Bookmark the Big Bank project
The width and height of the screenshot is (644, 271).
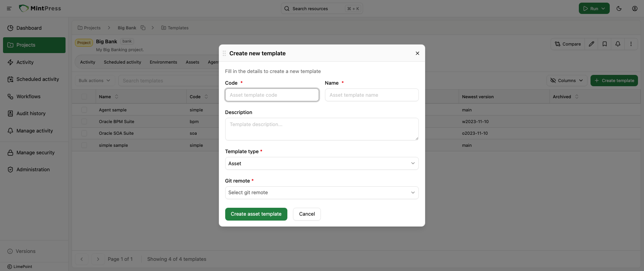(604, 44)
